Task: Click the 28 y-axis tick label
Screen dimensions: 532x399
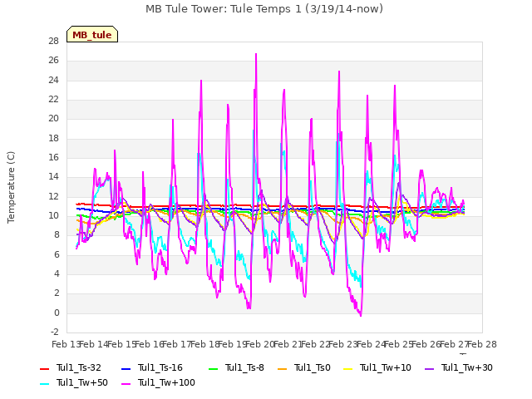Action: 53,41
